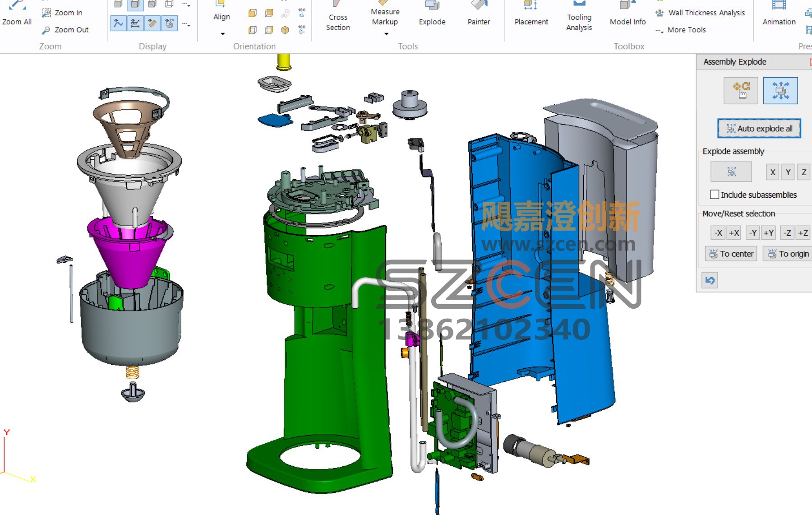
Task: Select bottom-row first orange cube orientation view
Action: pyautogui.click(x=253, y=30)
